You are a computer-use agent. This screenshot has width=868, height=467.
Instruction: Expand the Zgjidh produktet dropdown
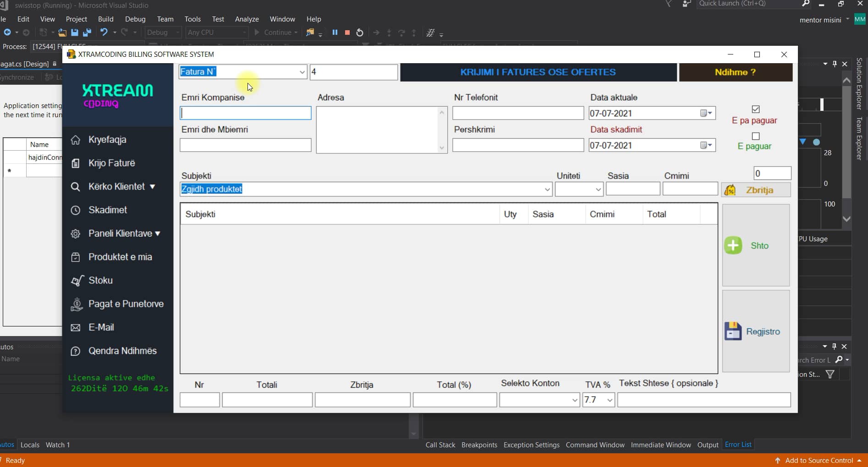tap(547, 189)
